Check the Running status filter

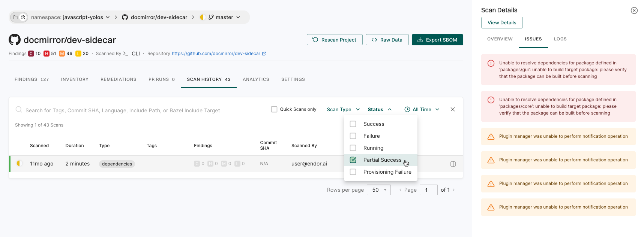(x=353, y=148)
